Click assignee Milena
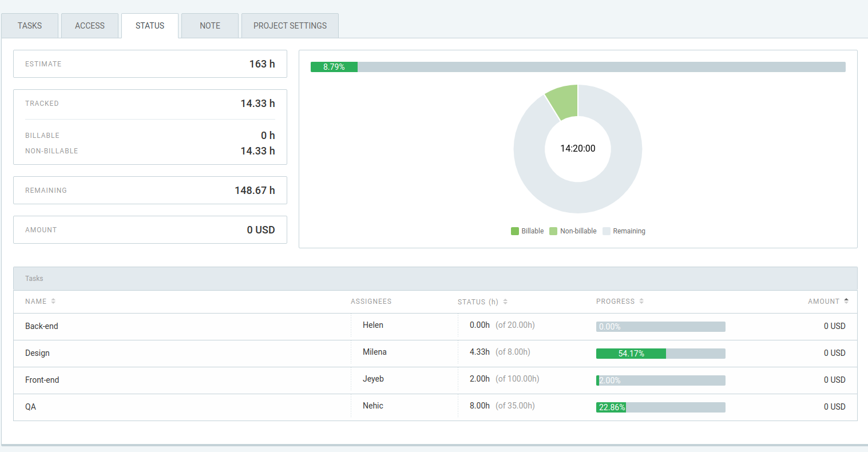868x452 pixels. coord(375,352)
